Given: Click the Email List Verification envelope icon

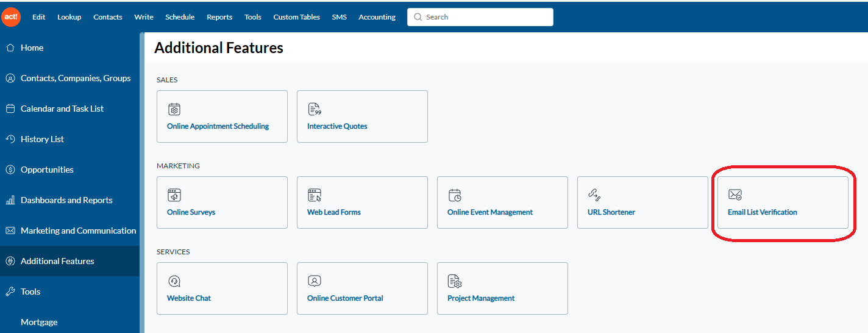Looking at the screenshot, I should click(735, 195).
